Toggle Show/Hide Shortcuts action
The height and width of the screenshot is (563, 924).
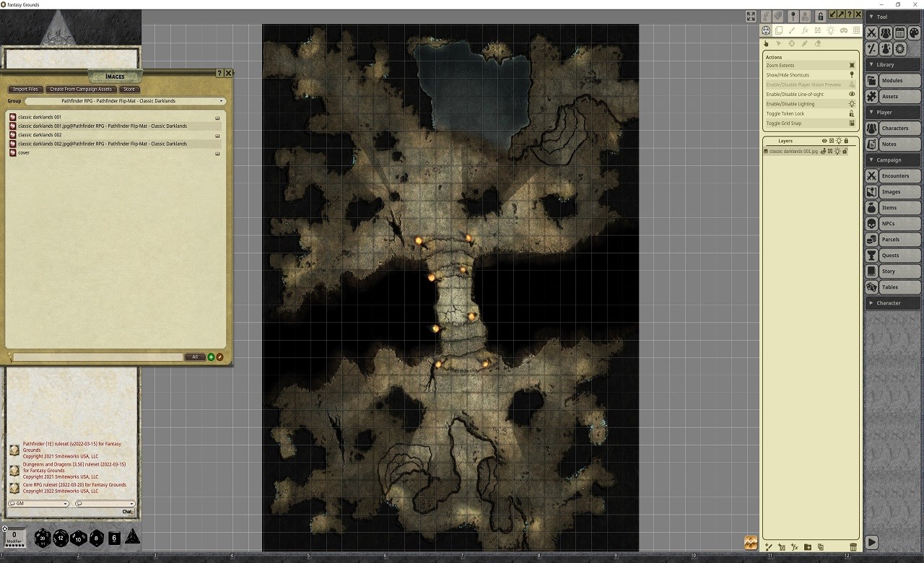811,75
